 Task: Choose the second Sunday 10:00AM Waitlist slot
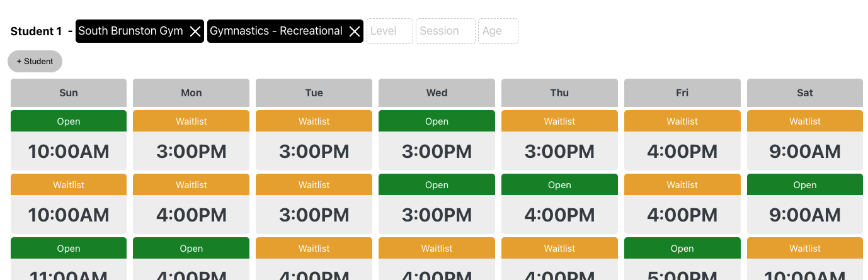(69, 204)
